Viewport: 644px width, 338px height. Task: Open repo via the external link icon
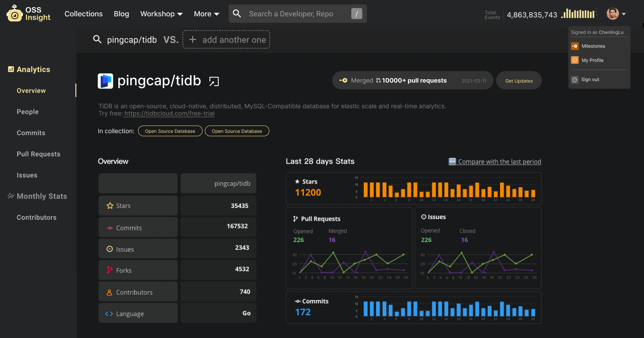pos(214,81)
